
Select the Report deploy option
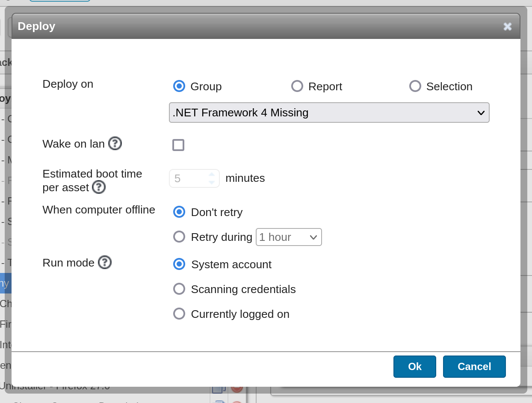[x=297, y=86]
